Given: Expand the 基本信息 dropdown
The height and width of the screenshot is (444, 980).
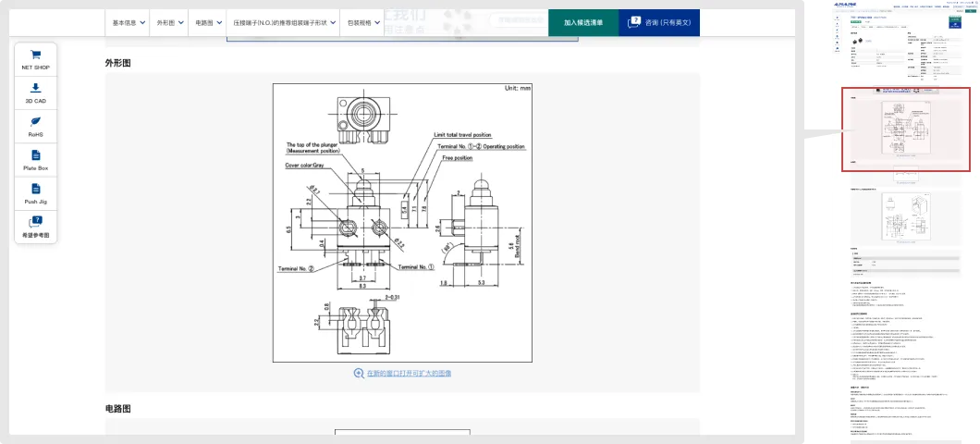Looking at the screenshot, I should coord(129,23).
